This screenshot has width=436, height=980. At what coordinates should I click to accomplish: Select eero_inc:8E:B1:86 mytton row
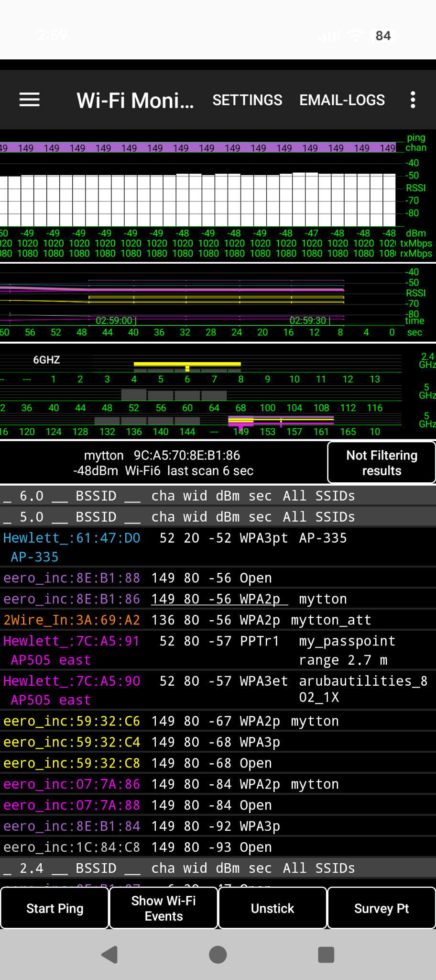click(218, 599)
